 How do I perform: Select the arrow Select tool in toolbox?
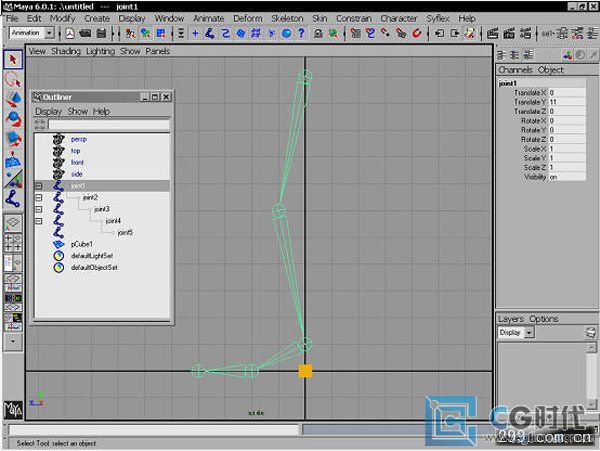pyautogui.click(x=13, y=60)
